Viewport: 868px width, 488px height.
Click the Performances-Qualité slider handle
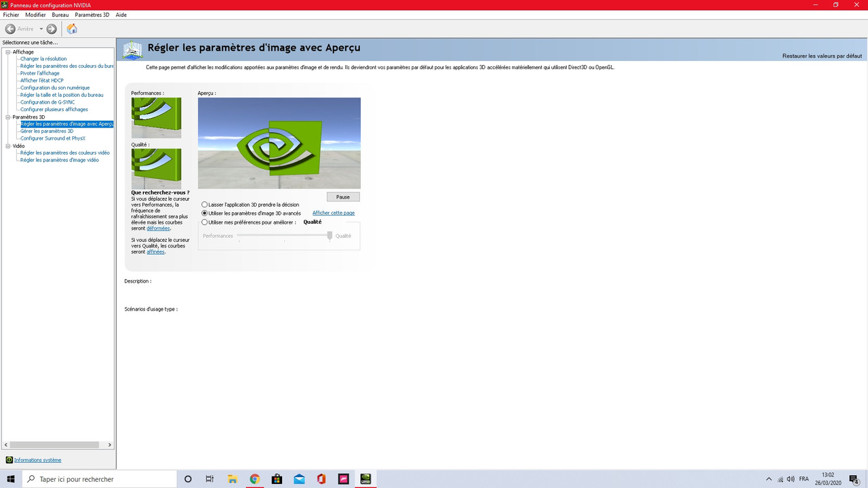tap(330, 235)
